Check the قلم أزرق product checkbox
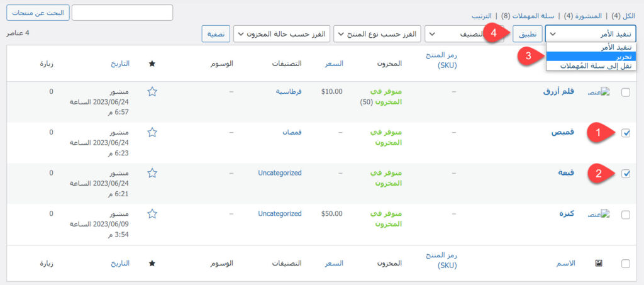Screen dimensions: 644x285 pyautogui.click(x=625, y=92)
